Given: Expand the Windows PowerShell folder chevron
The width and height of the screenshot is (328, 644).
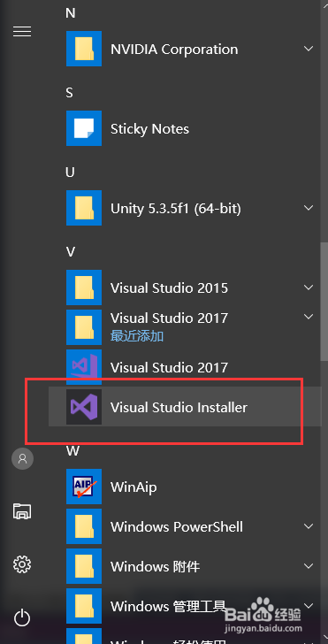Looking at the screenshot, I should point(309,526).
